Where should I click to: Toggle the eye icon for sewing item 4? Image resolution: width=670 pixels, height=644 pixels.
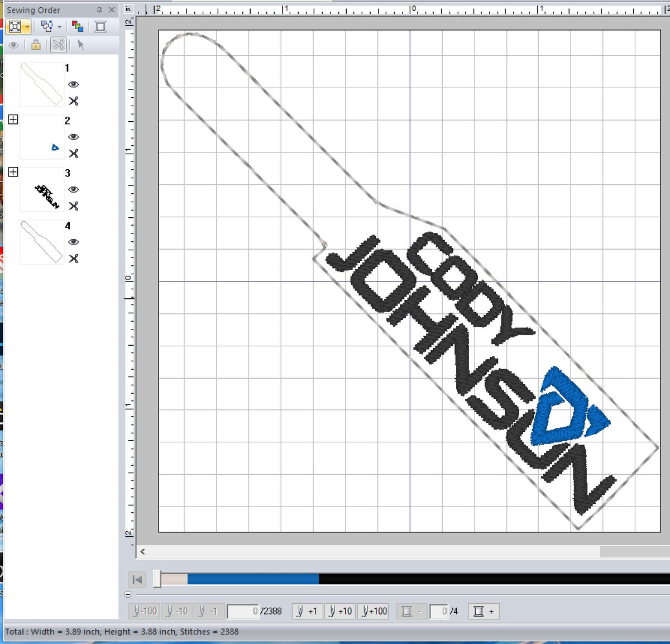[x=74, y=242]
